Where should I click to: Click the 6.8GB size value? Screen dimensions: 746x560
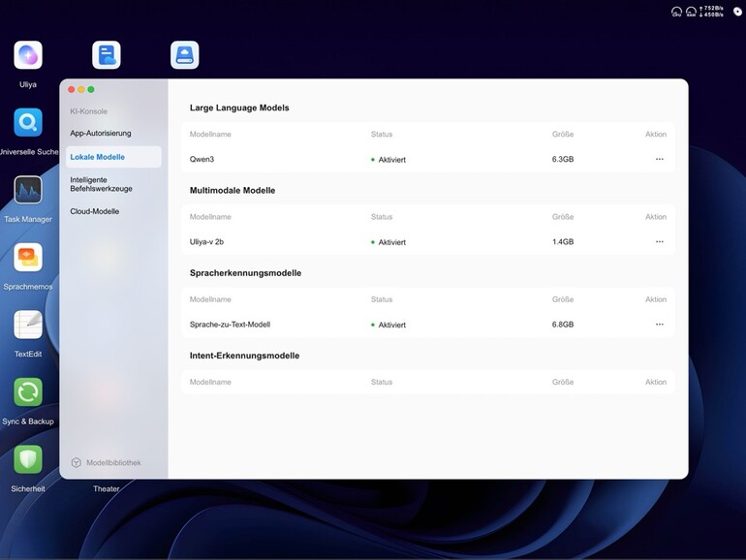pos(563,325)
